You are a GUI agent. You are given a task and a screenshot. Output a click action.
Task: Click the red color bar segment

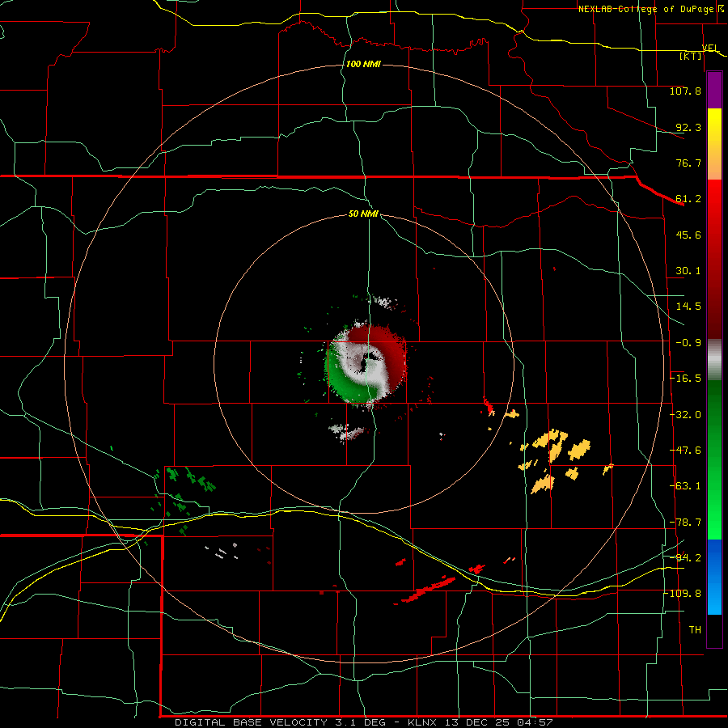714,259
